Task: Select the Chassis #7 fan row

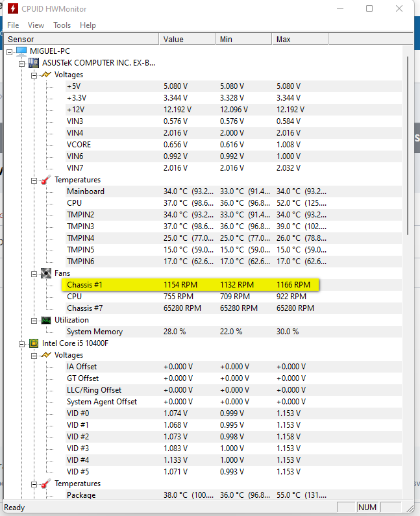Action: point(234,308)
